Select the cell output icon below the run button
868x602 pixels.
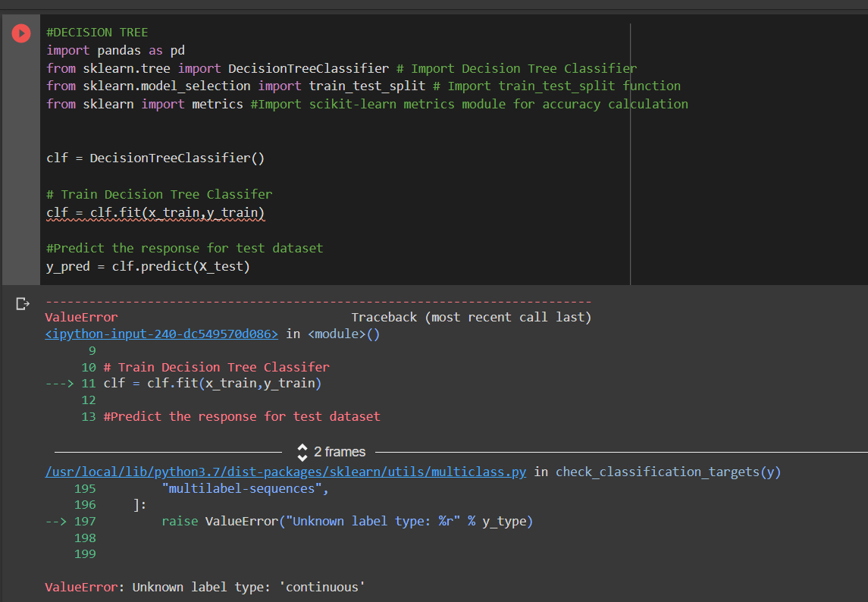[22, 302]
